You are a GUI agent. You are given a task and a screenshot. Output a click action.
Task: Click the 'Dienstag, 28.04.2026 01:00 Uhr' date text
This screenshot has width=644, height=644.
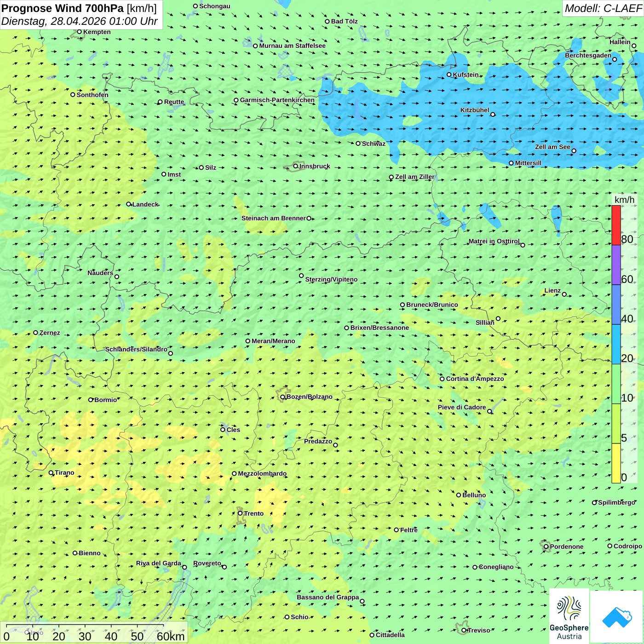80,21
